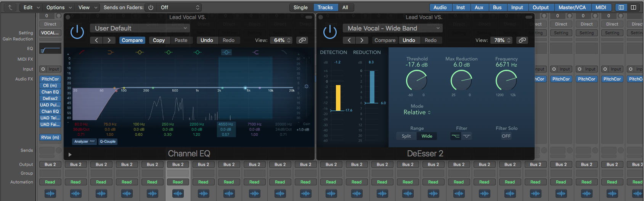Switch to Single mixer view

click(300, 7)
